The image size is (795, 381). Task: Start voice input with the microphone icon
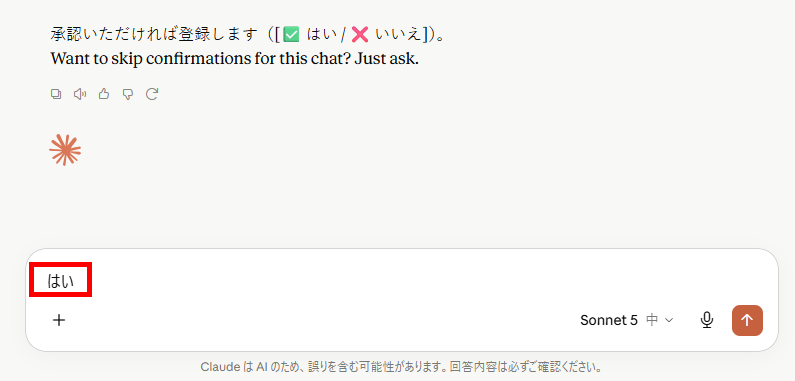click(x=707, y=320)
